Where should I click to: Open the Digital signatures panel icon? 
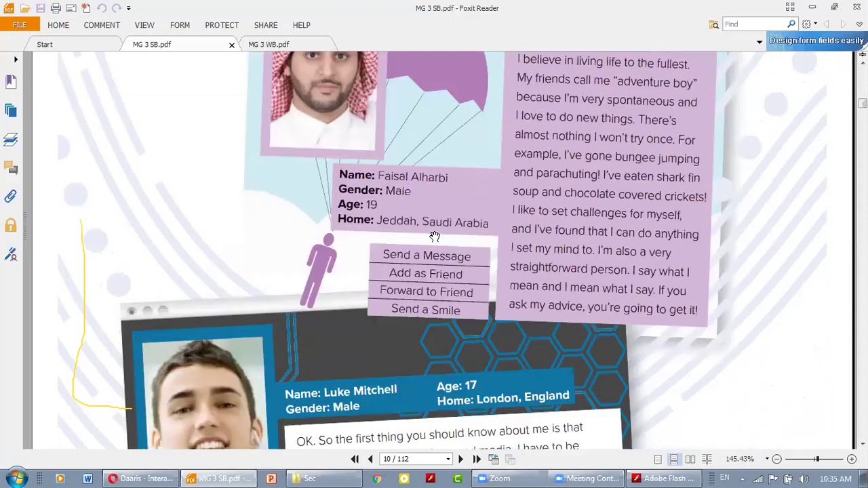point(11,254)
